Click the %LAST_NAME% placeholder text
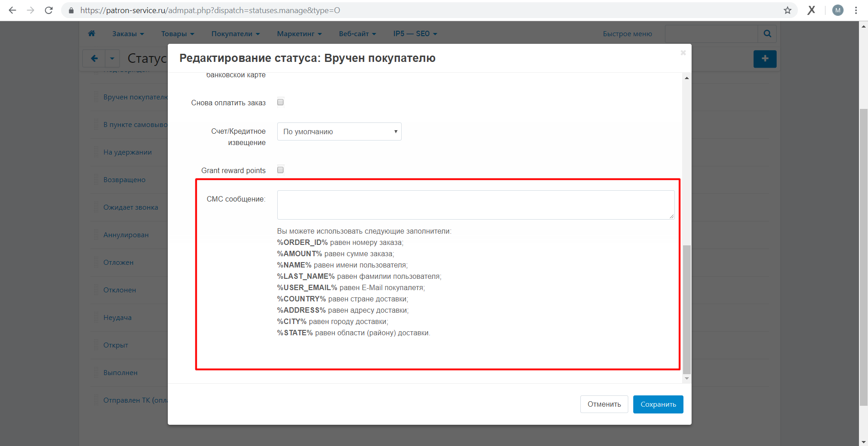 (x=306, y=277)
